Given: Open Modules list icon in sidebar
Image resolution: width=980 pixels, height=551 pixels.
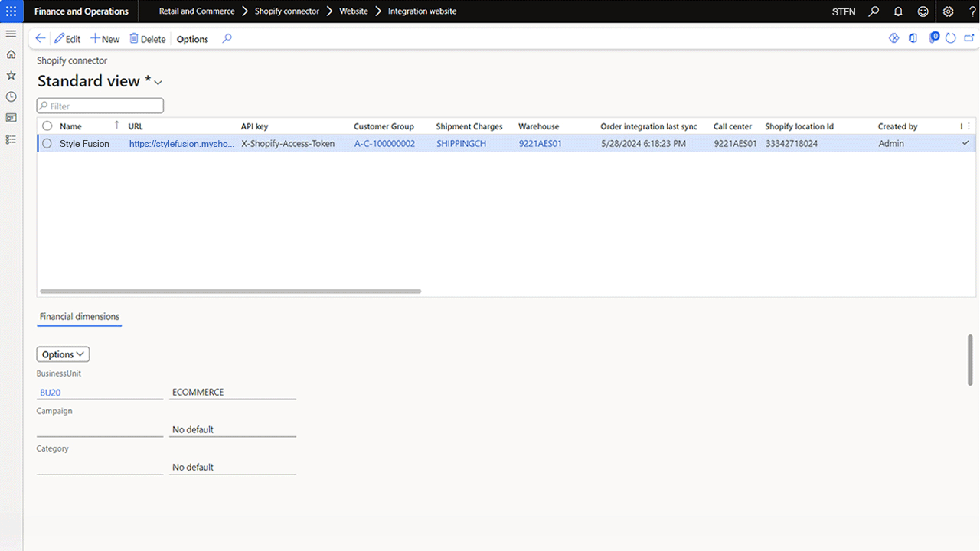Looking at the screenshot, I should [11, 139].
